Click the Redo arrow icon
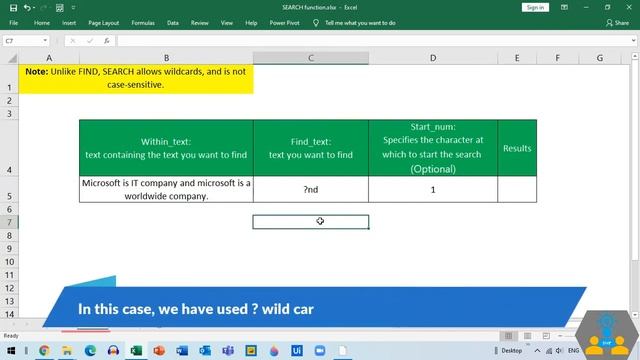640x360 pixels. tap(43, 8)
